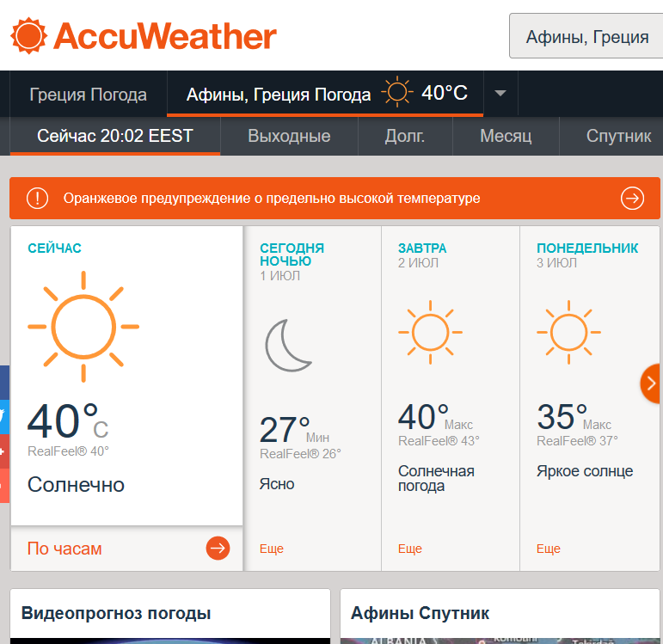This screenshot has width=663, height=644.
Task: Open heat warning via banner arrow icon
Action: [x=632, y=199]
